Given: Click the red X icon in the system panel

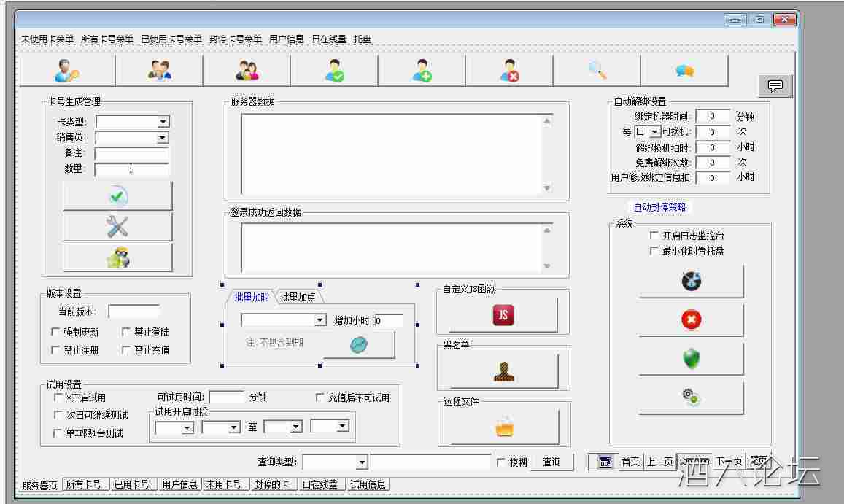Looking at the screenshot, I should 690,319.
